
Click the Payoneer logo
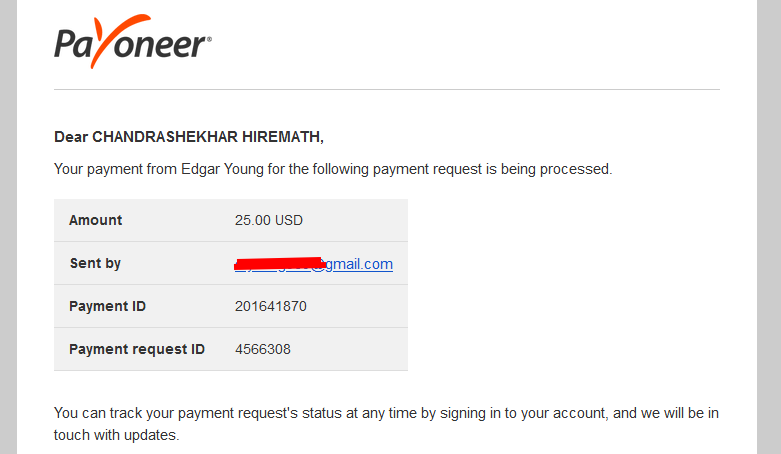click(x=132, y=41)
